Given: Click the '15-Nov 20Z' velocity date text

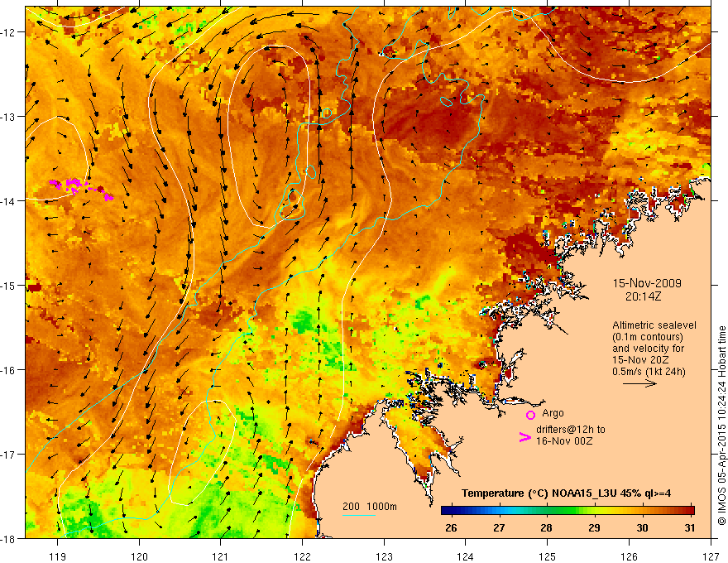Looking at the screenshot, I should (640, 360).
